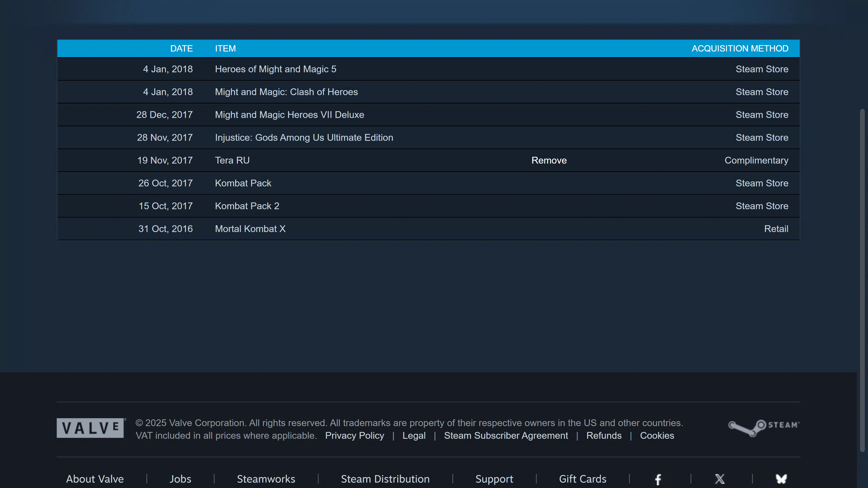
Task: Click the DATE column header
Action: coord(182,49)
